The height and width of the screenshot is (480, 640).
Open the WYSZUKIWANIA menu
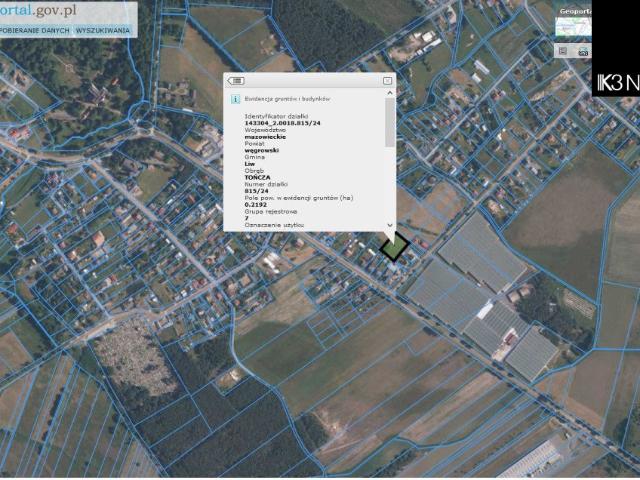(x=103, y=31)
